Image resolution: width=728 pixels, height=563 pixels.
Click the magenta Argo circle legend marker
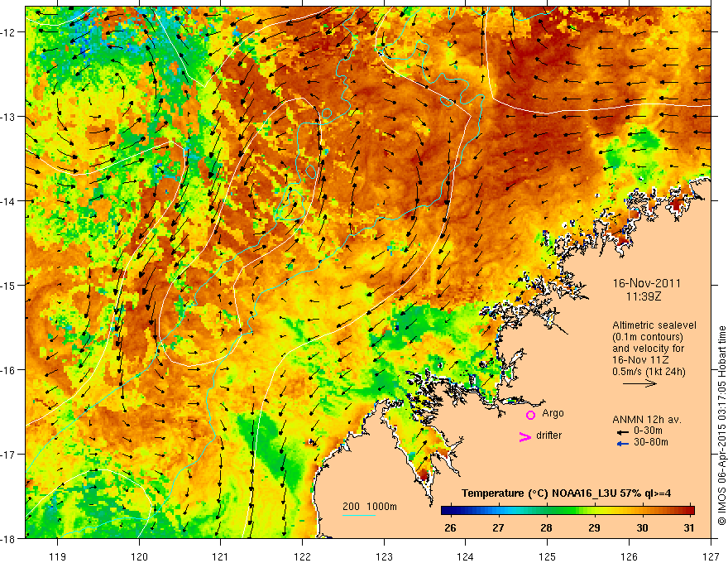(x=530, y=415)
